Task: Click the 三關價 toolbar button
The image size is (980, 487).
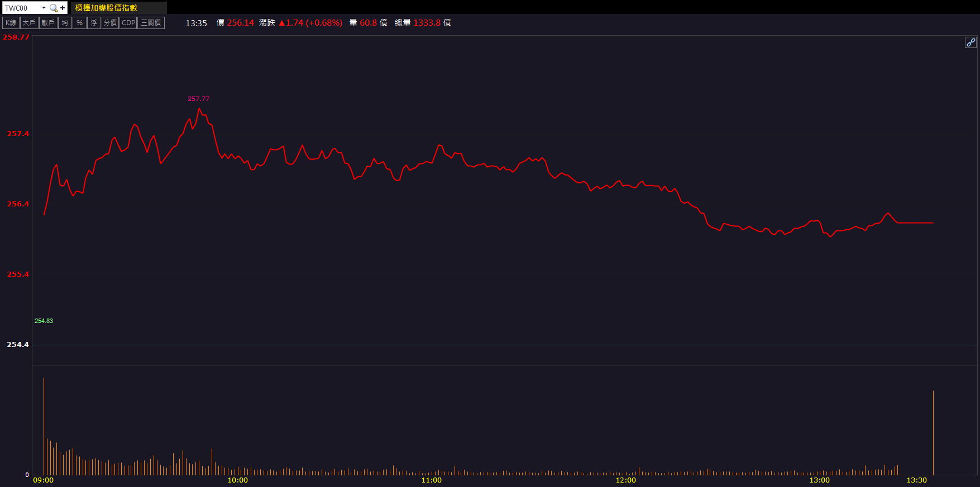Action: pyautogui.click(x=151, y=23)
